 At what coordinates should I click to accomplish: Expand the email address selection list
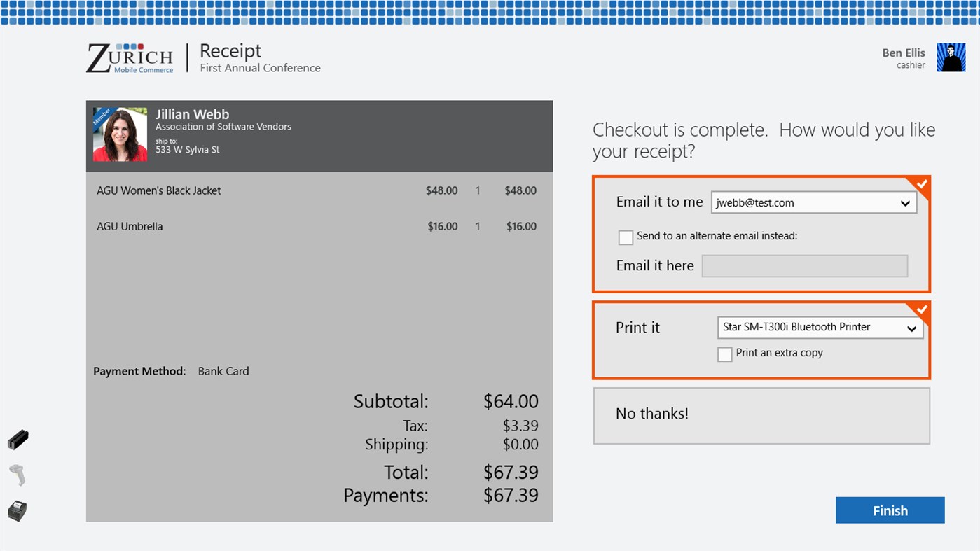click(x=906, y=202)
